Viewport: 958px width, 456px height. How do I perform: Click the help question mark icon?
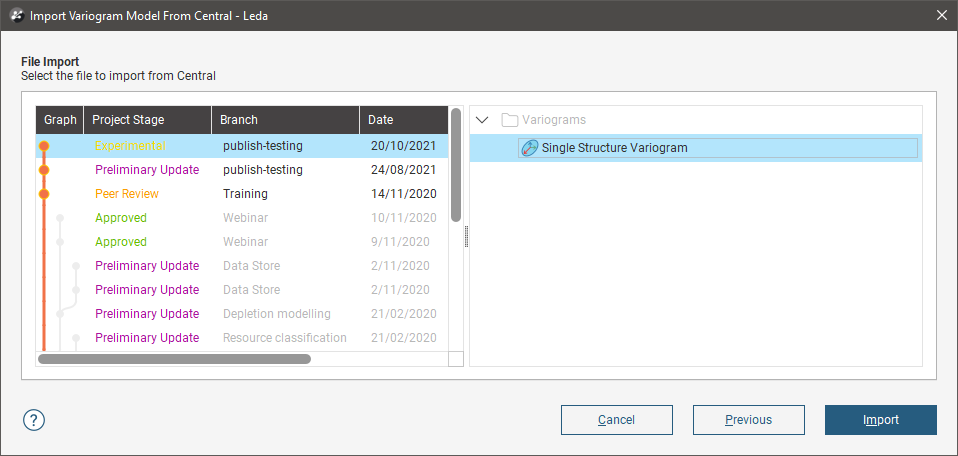(34, 420)
